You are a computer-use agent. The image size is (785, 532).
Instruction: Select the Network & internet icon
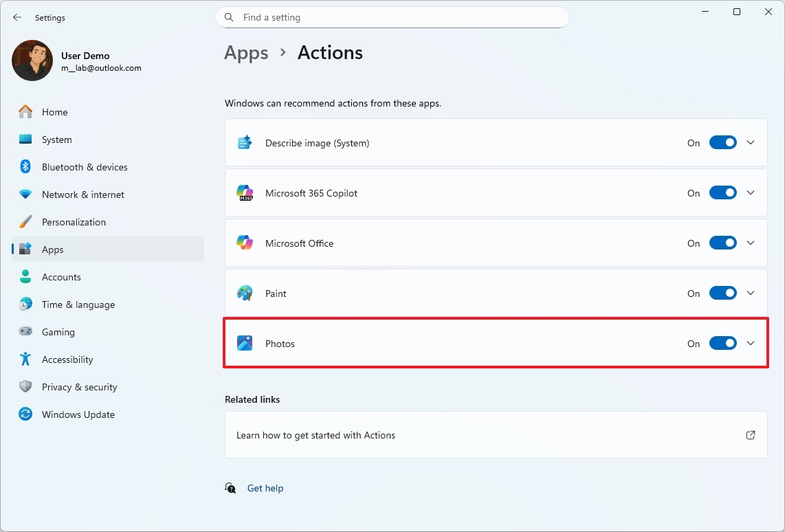click(x=25, y=195)
